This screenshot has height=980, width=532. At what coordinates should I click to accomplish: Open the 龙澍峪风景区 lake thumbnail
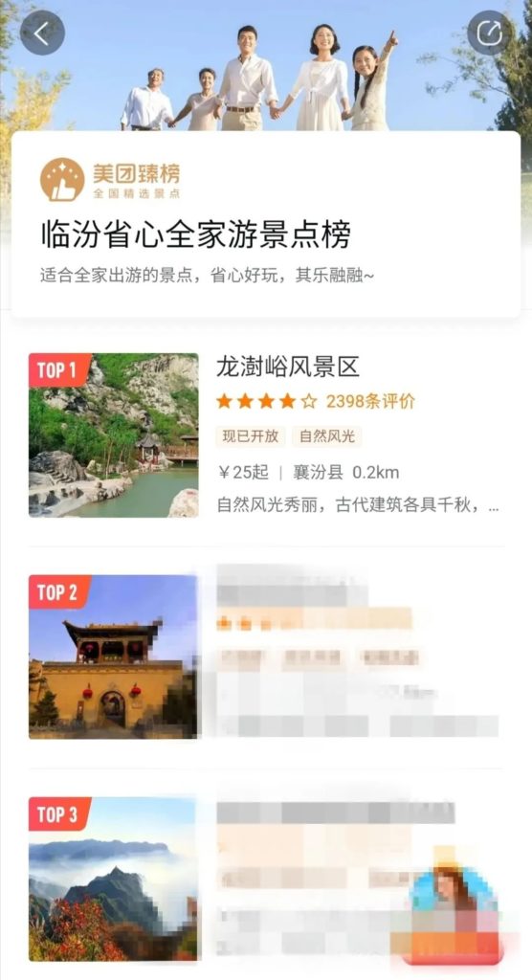click(x=114, y=435)
